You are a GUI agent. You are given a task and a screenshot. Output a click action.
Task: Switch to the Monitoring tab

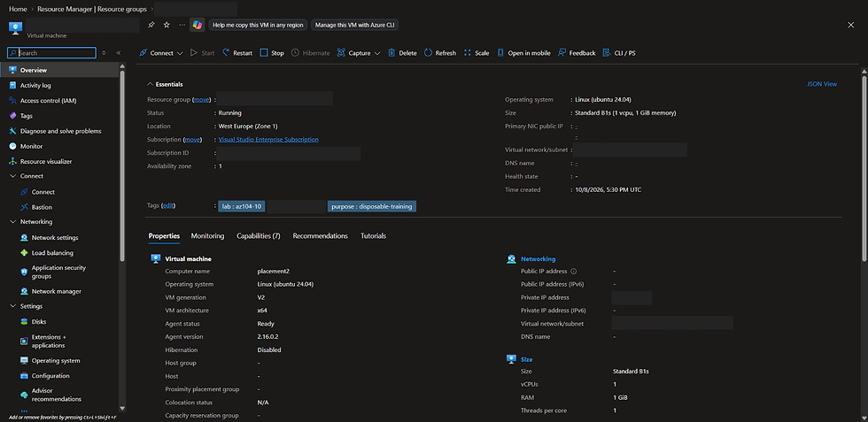207,235
